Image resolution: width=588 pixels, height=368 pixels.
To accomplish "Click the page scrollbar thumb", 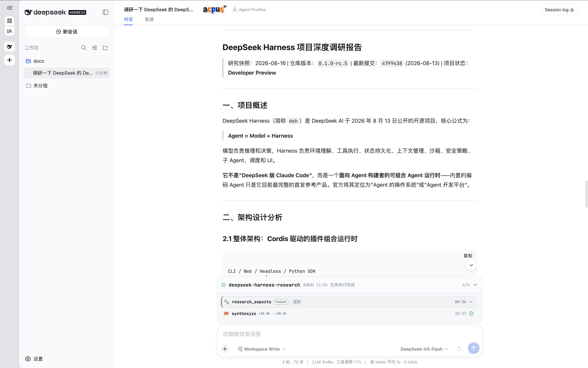I will [586, 194].
